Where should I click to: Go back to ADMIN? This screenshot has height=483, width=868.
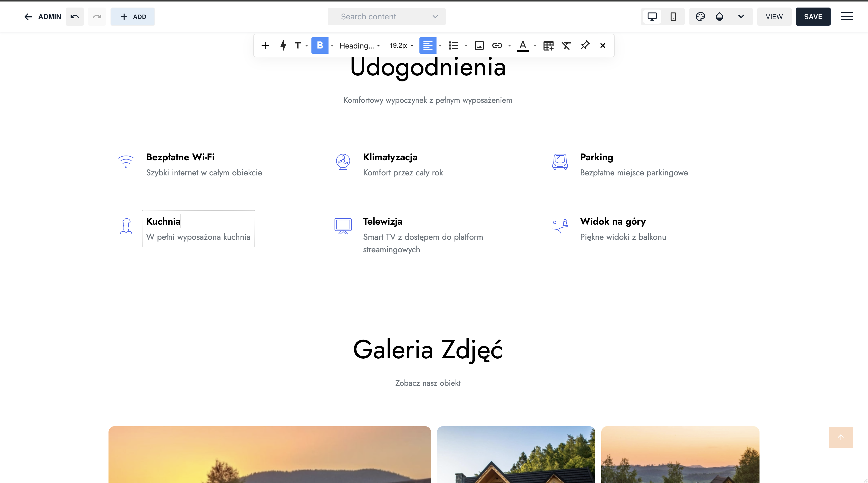click(x=42, y=17)
